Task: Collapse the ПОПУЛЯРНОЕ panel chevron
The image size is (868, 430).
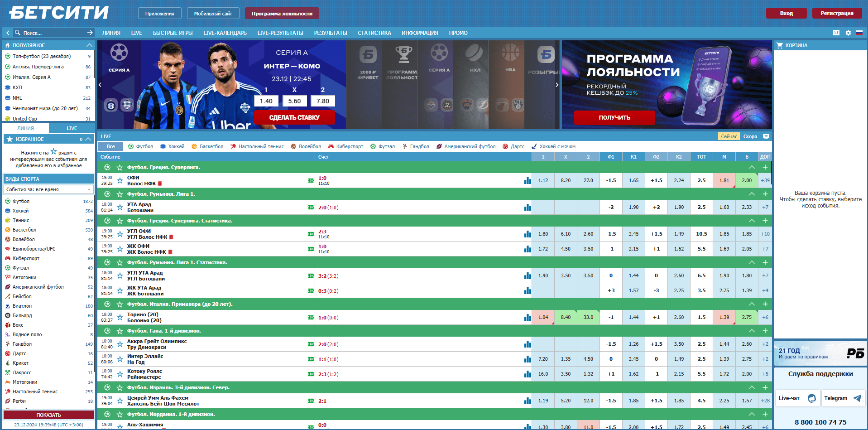Action: click(x=89, y=45)
